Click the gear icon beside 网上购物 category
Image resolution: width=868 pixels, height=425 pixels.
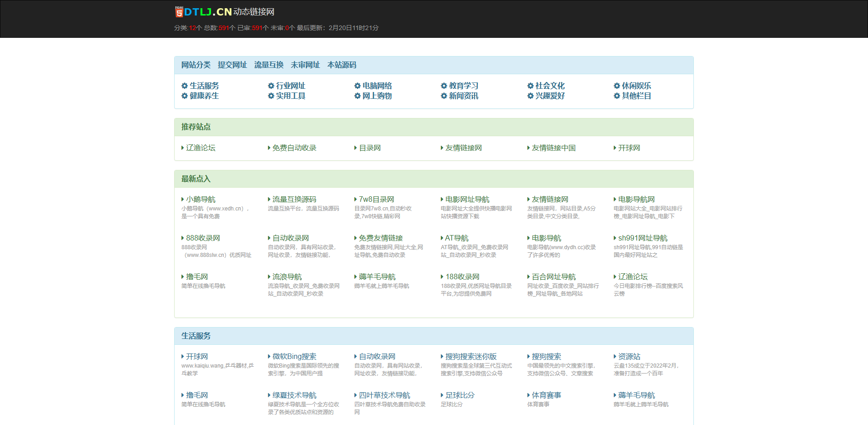tap(357, 96)
